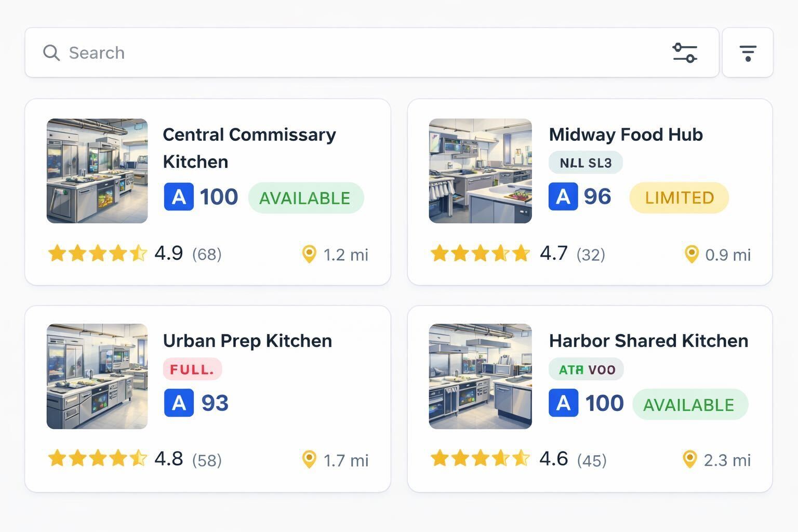Viewport: 798px width, 532px height.
Task: Expand the NLL SL3 tag on Midway Food Hub
Action: [x=586, y=162]
